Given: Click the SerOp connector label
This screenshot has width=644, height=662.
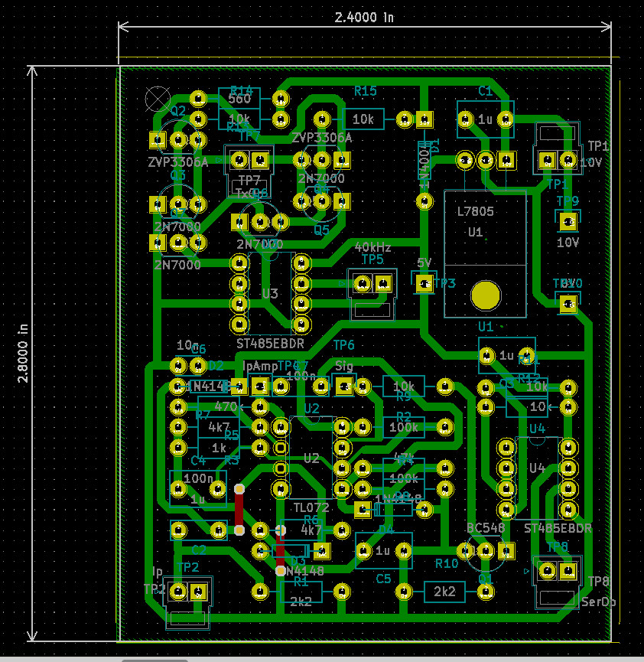Looking at the screenshot, I should tap(598, 602).
